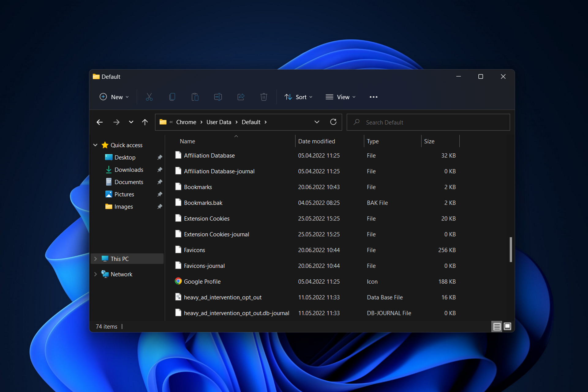Refresh the Default folder view
This screenshot has width=588, height=392.
[x=333, y=122]
